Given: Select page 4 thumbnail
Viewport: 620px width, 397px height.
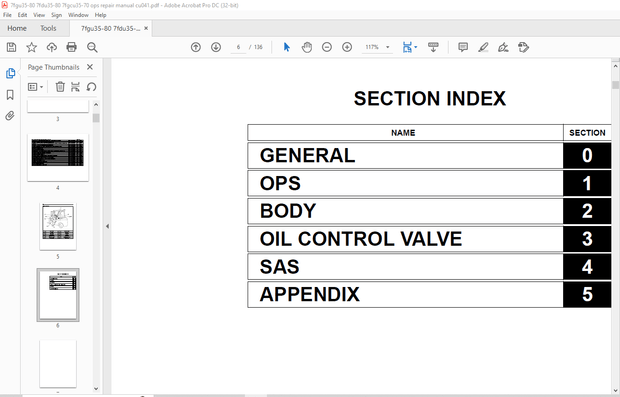Looking at the screenshot, I should 58,158.
